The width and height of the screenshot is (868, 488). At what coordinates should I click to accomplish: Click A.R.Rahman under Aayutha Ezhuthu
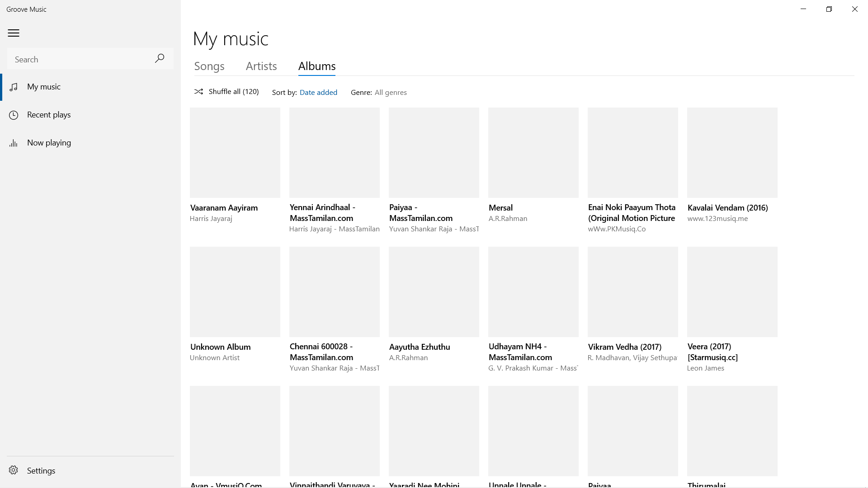pos(408,358)
